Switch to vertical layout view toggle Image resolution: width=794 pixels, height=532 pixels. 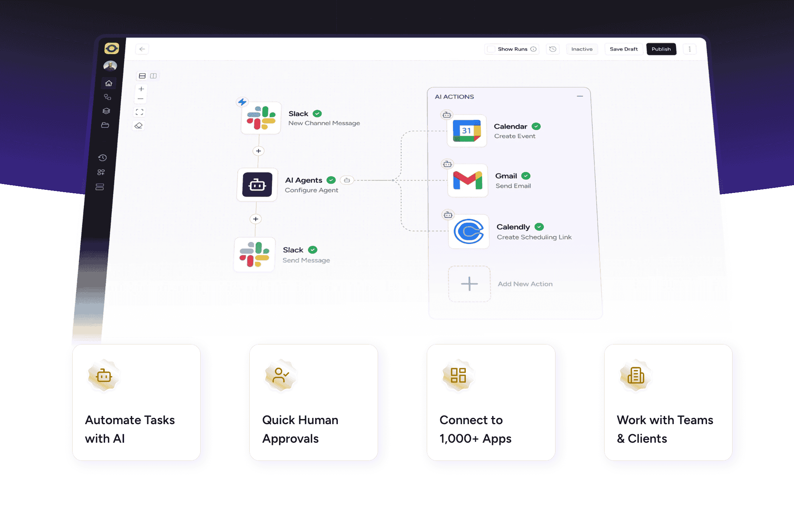pos(153,76)
